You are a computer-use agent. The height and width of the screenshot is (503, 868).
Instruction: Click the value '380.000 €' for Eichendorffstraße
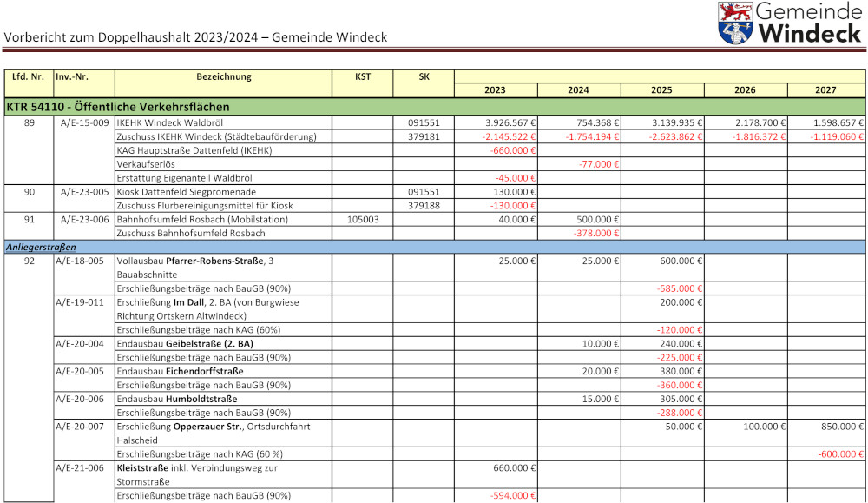(x=681, y=372)
